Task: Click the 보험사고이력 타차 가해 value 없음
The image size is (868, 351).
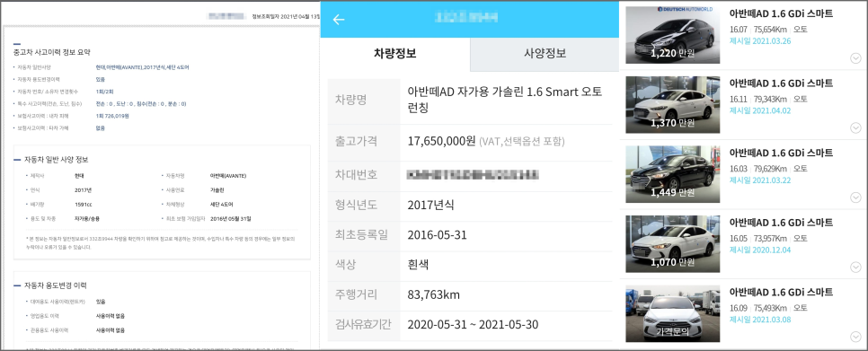Action: point(101,128)
